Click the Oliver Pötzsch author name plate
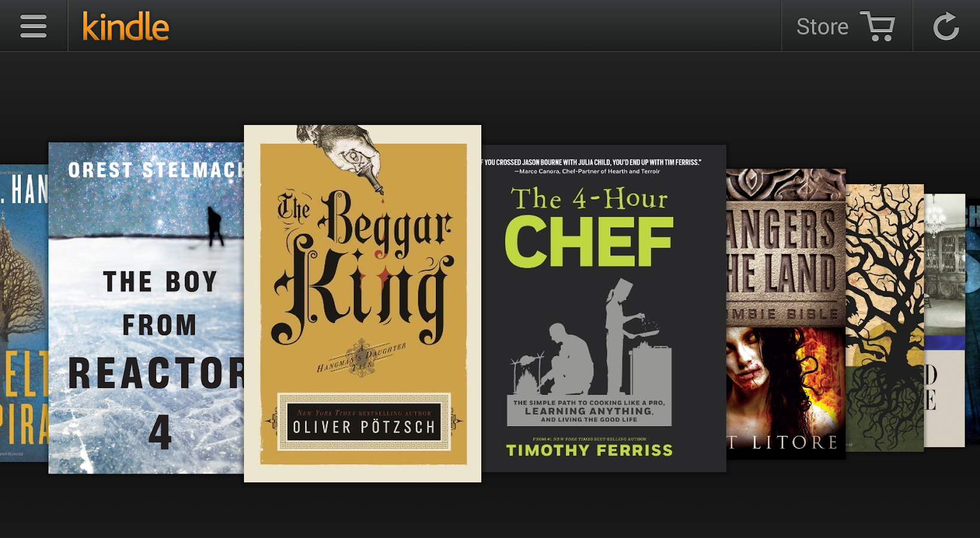The image size is (980, 538). (364, 421)
